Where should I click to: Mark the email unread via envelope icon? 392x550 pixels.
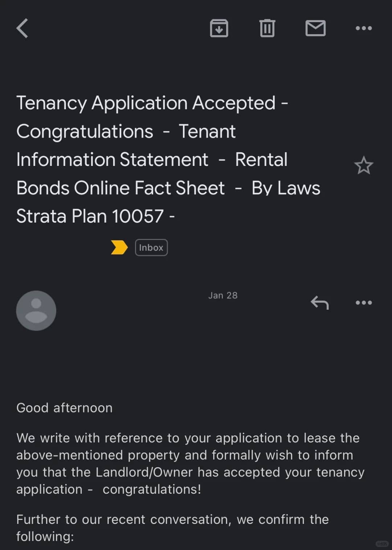pyautogui.click(x=315, y=28)
